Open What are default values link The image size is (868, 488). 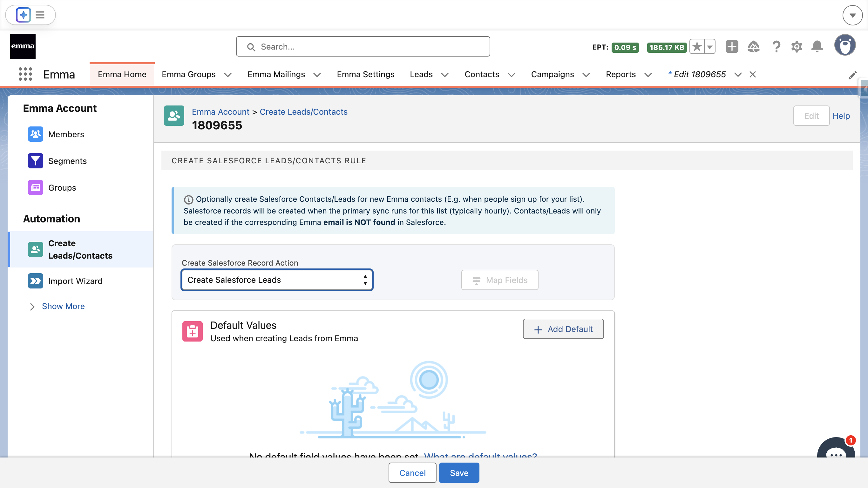click(x=480, y=455)
